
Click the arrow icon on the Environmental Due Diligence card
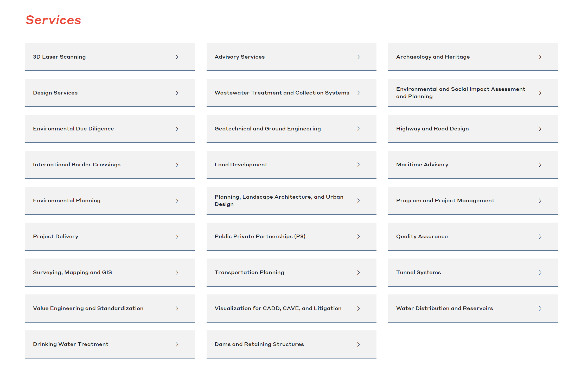coord(177,129)
